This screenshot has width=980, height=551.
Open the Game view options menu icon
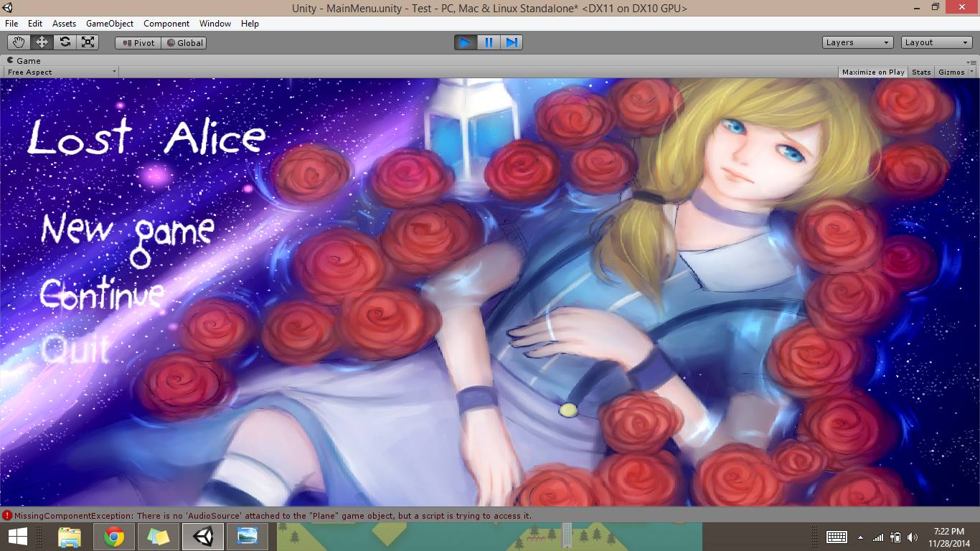[972, 62]
